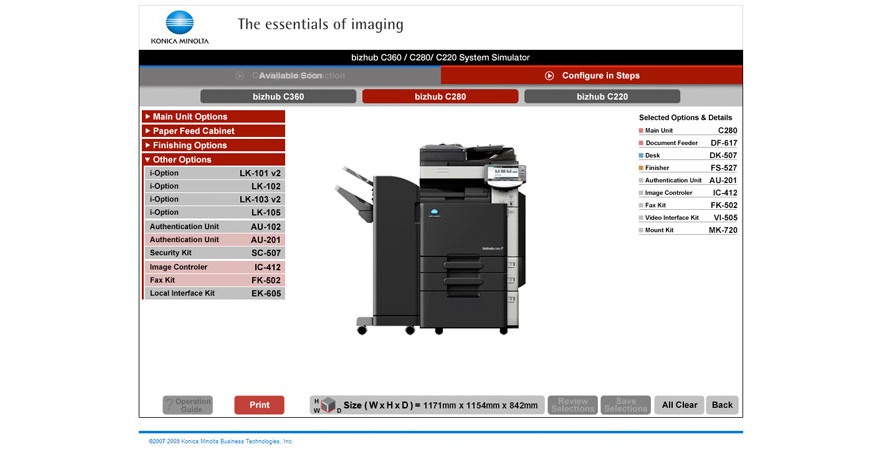The width and height of the screenshot is (880, 457).
Task: Click the Back button
Action: click(722, 405)
